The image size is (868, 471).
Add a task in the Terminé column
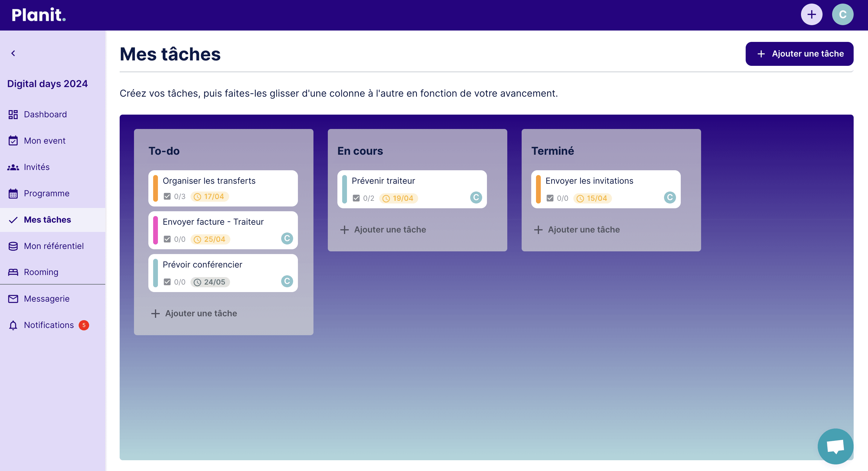(577, 230)
